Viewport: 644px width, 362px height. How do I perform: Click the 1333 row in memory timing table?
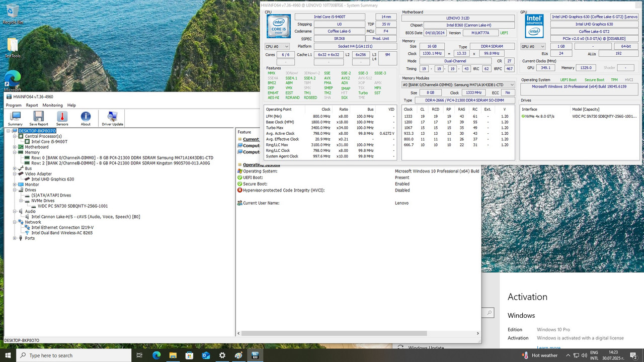click(x=458, y=116)
